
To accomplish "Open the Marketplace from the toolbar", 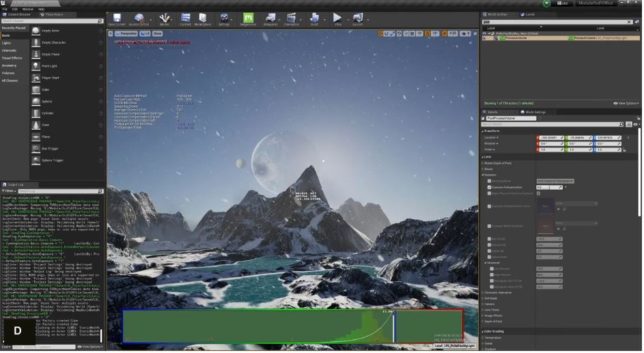I will tap(204, 19).
